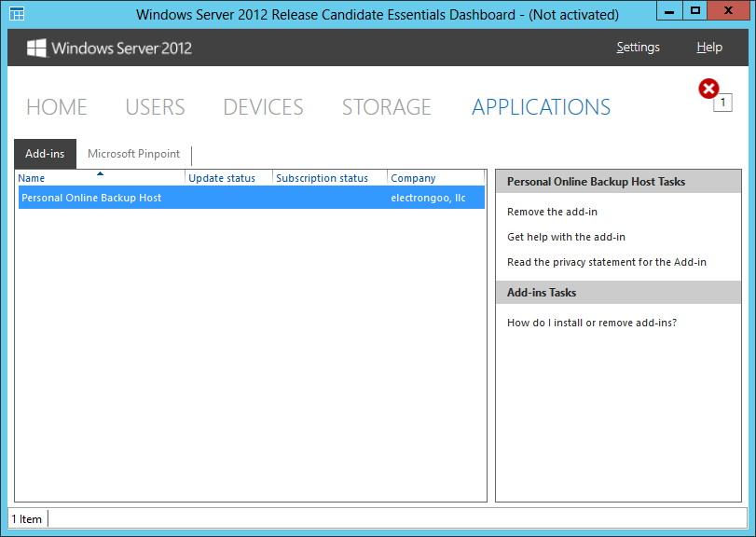Open the STORAGE section
Image resolution: width=756 pixels, height=537 pixels.
click(386, 107)
